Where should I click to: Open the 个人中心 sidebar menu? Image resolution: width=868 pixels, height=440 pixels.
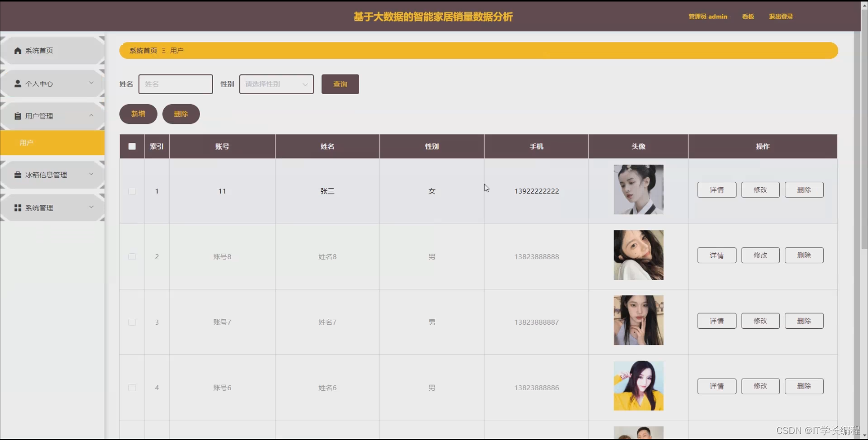pyautogui.click(x=52, y=84)
